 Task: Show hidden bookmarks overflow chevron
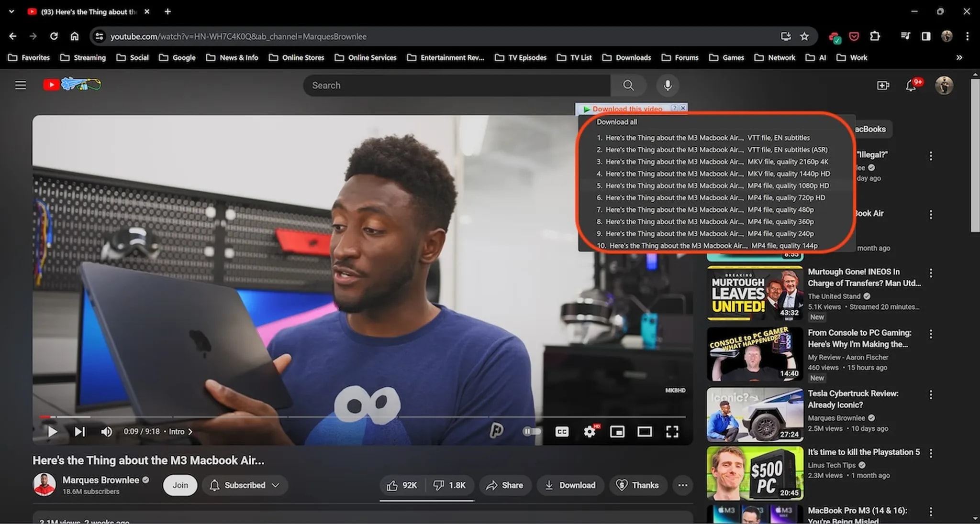tap(959, 57)
